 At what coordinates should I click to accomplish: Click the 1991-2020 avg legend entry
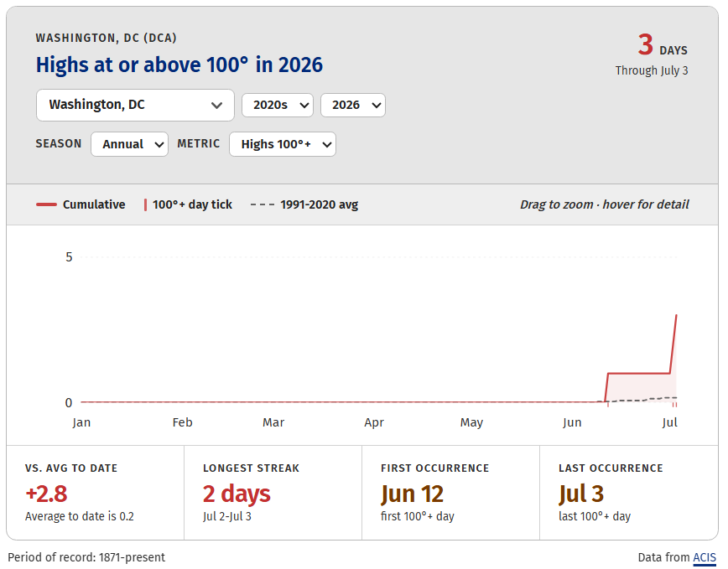[x=304, y=204]
